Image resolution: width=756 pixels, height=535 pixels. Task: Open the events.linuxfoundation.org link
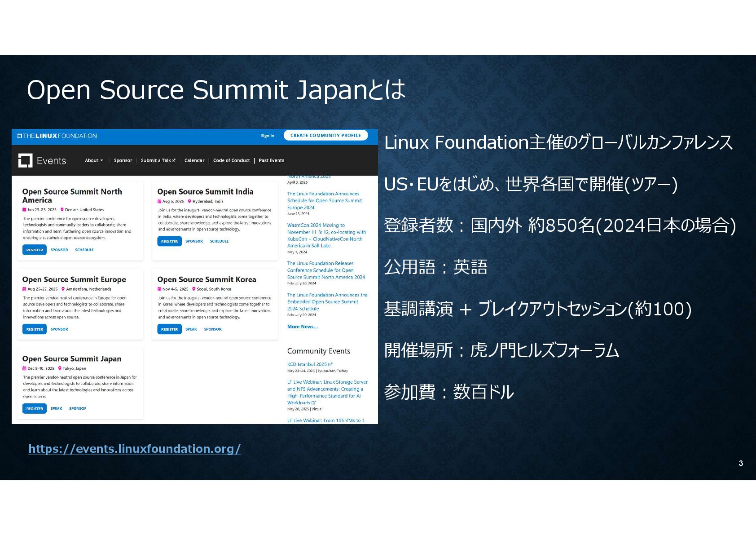(135, 449)
